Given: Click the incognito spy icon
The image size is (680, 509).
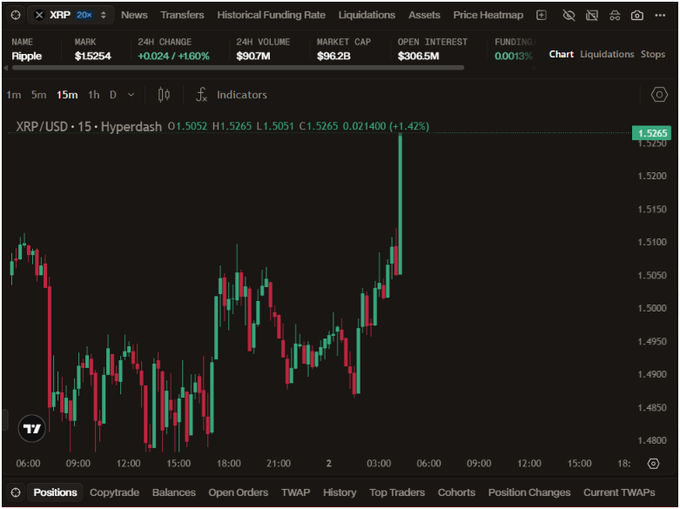Looking at the screenshot, I should click(615, 15).
